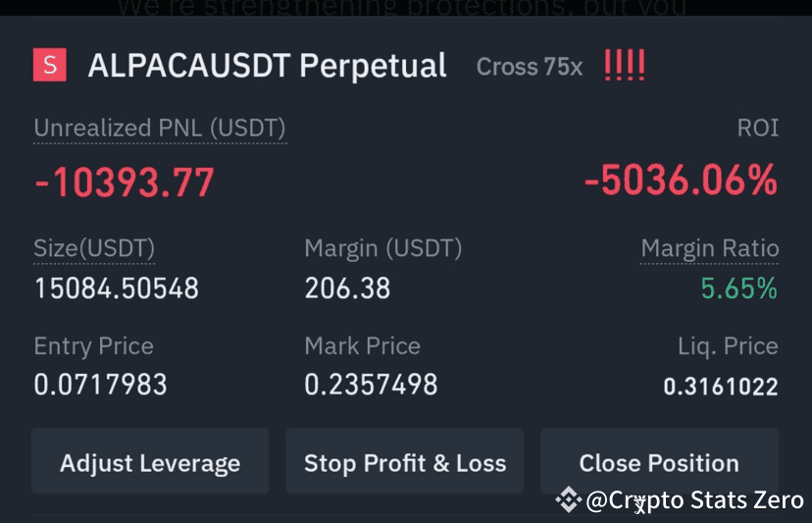Click the 206.38 margin amount

click(x=347, y=288)
